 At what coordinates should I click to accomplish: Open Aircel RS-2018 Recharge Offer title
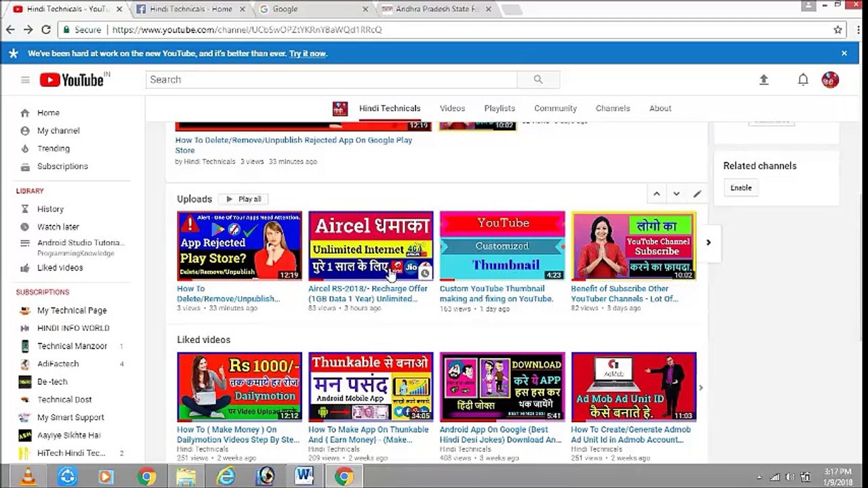coord(368,293)
